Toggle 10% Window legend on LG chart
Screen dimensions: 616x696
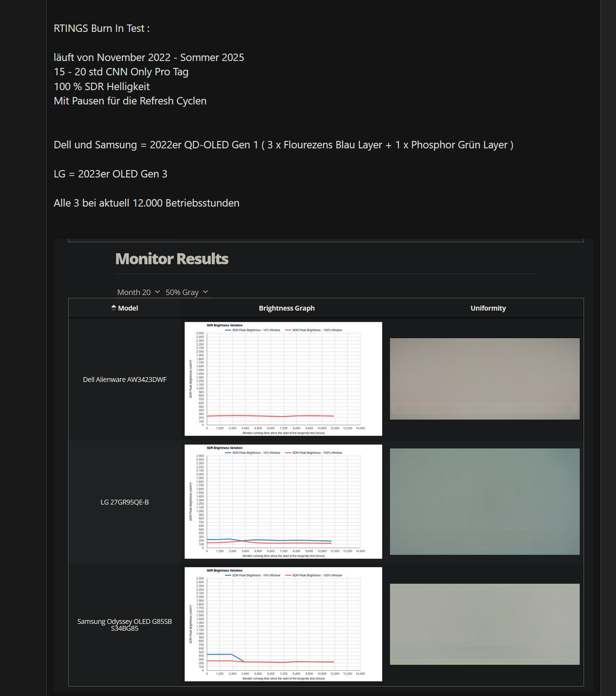(x=252, y=452)
